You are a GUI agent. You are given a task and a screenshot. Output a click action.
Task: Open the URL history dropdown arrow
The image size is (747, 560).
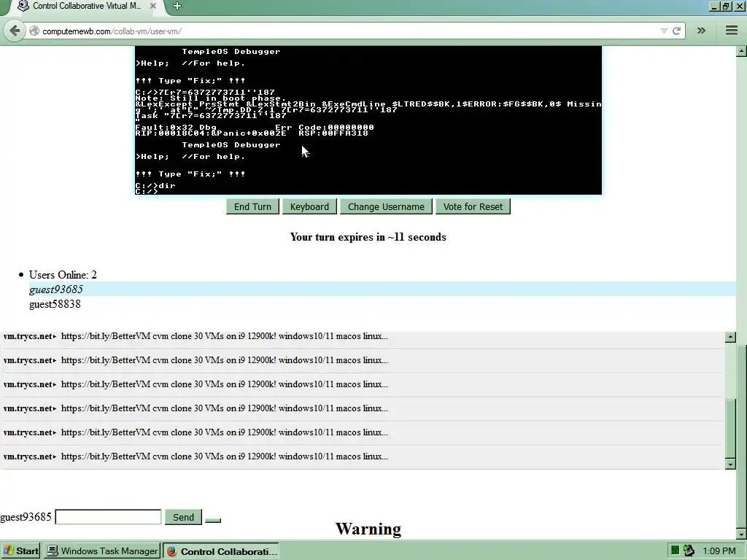[664, 31]
